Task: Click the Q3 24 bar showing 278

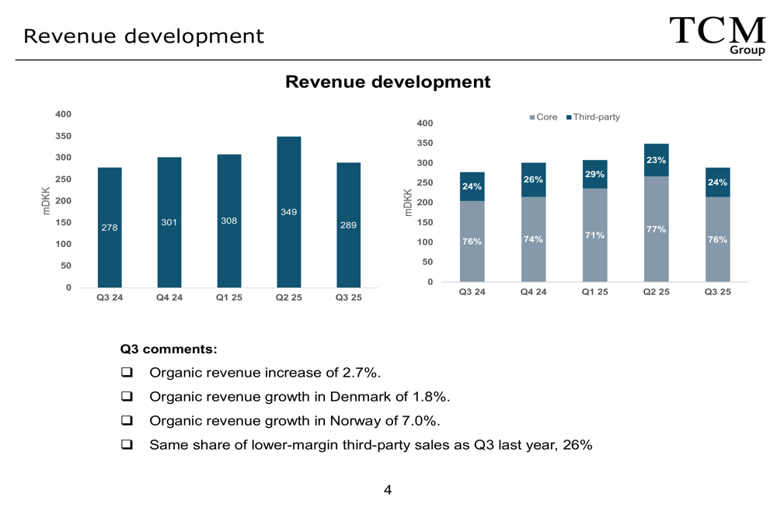Action: coord(110,228)
